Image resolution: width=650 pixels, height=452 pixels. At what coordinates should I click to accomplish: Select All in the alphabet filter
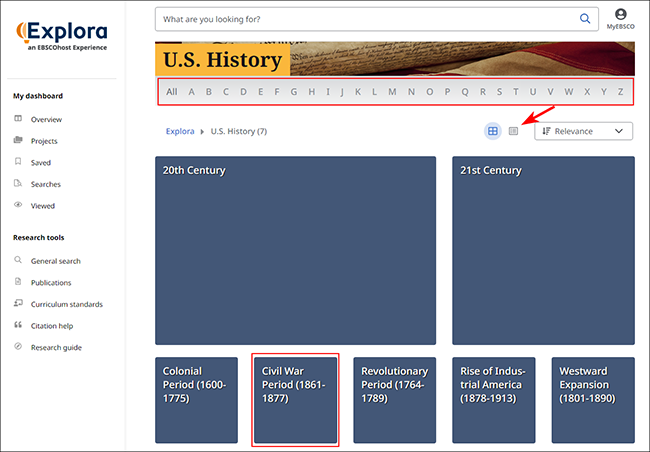coord(172,92)
